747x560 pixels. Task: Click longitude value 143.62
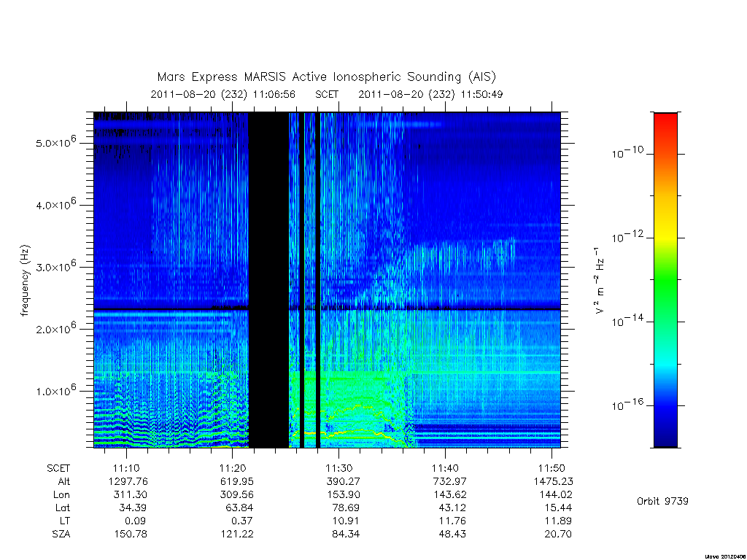click(x=449, y=495)
